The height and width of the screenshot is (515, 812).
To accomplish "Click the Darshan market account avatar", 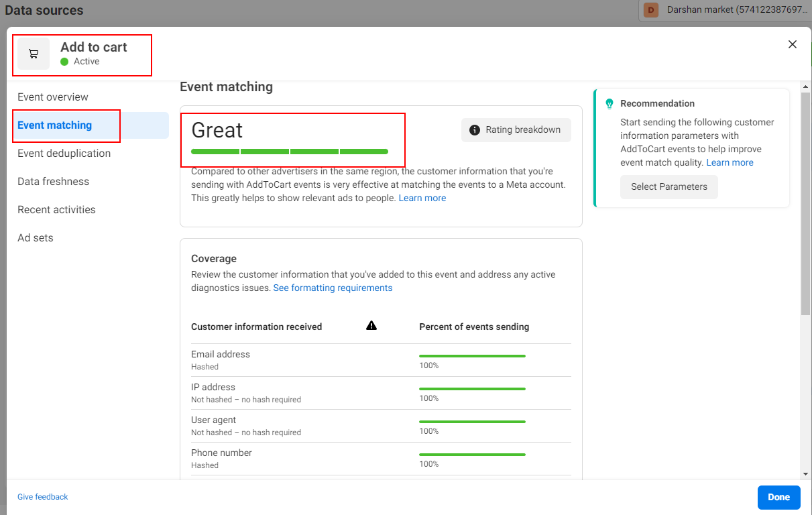I will 650,10.
